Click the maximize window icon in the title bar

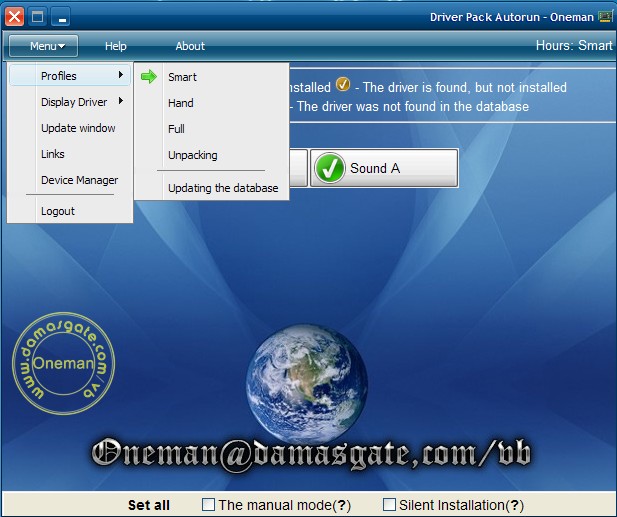pyautogui.click(x=38, y=17)
